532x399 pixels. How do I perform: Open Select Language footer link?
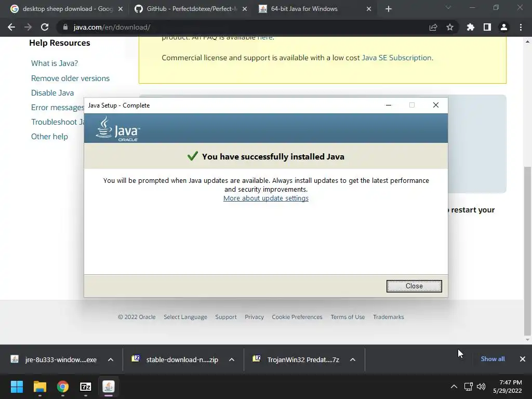pos(185,317)
